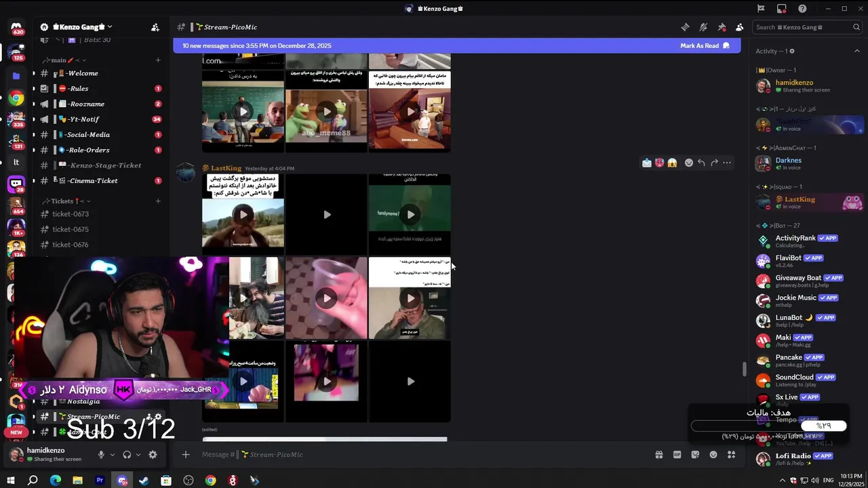Open notification settings bell icon
This screenshot has height=488, width=868.
point(703,27)
